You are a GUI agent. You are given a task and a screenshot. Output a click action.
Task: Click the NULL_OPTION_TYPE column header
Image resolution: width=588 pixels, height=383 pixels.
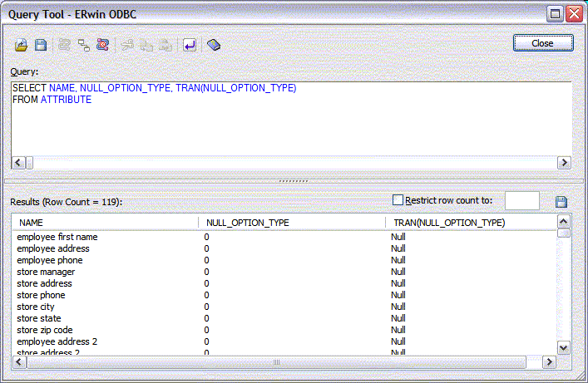coord(291,223)
